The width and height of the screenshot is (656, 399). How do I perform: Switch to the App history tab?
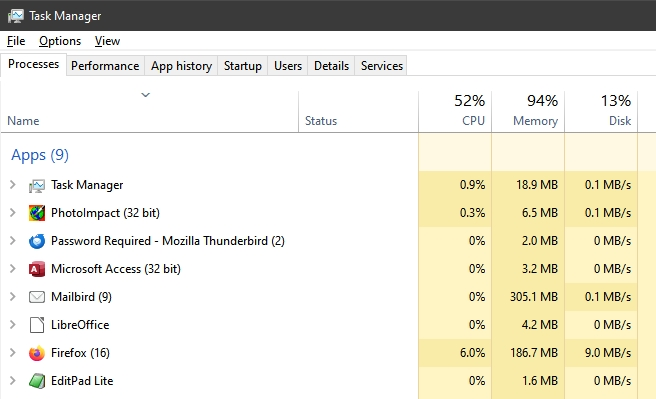181,66
